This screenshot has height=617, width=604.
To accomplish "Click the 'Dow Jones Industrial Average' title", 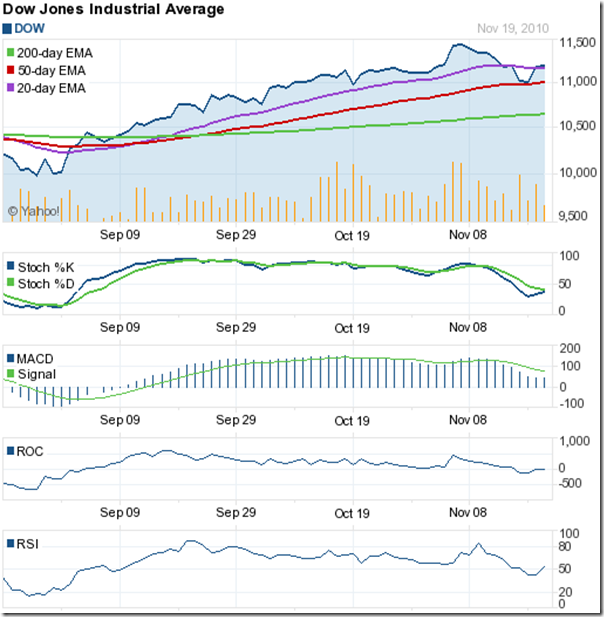I will tap(113, 9).
